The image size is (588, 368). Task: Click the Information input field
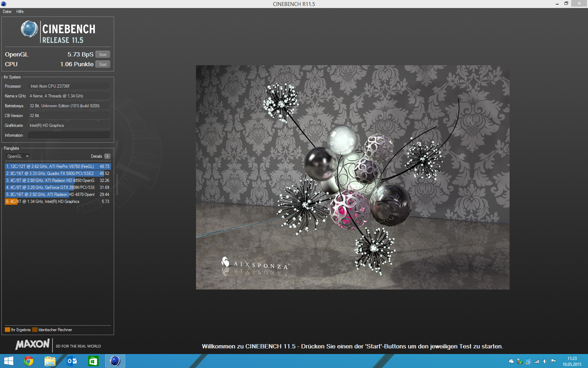(69, 135)
